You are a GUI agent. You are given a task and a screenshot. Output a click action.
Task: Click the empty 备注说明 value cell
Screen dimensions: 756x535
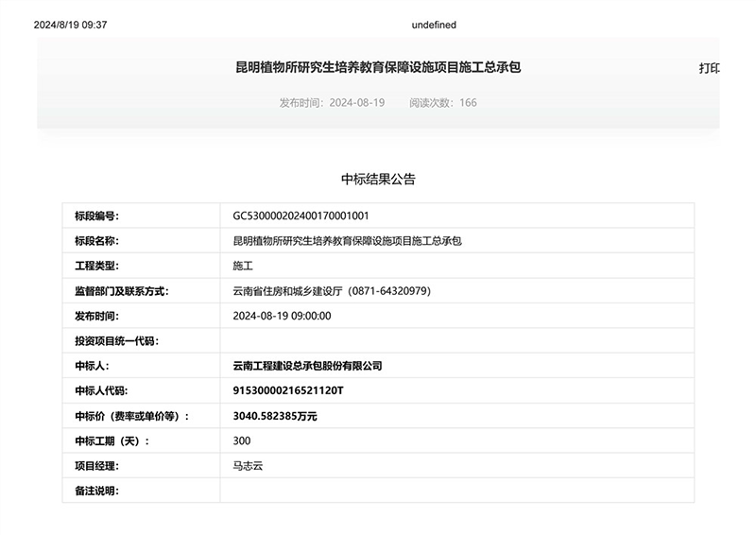tap(456, 491)
